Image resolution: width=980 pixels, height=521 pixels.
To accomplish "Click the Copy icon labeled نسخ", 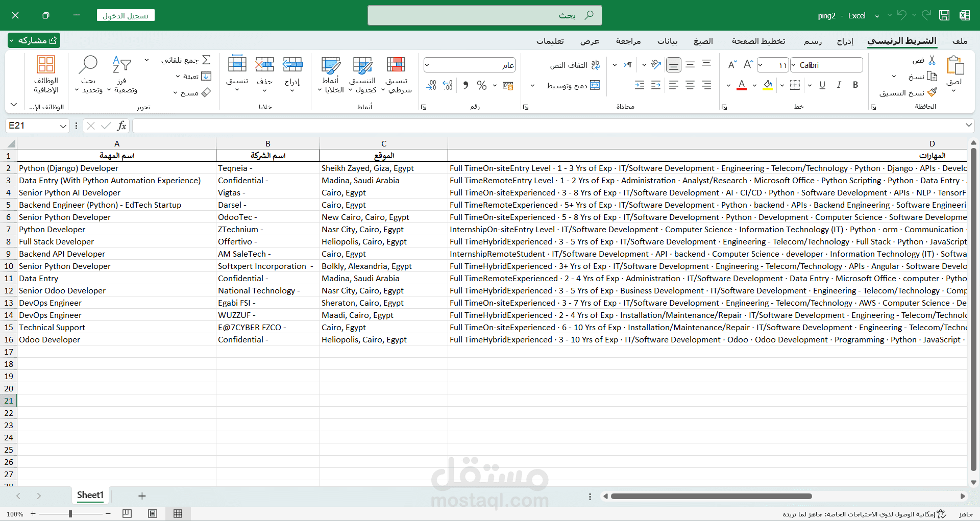I will point(932,77).
